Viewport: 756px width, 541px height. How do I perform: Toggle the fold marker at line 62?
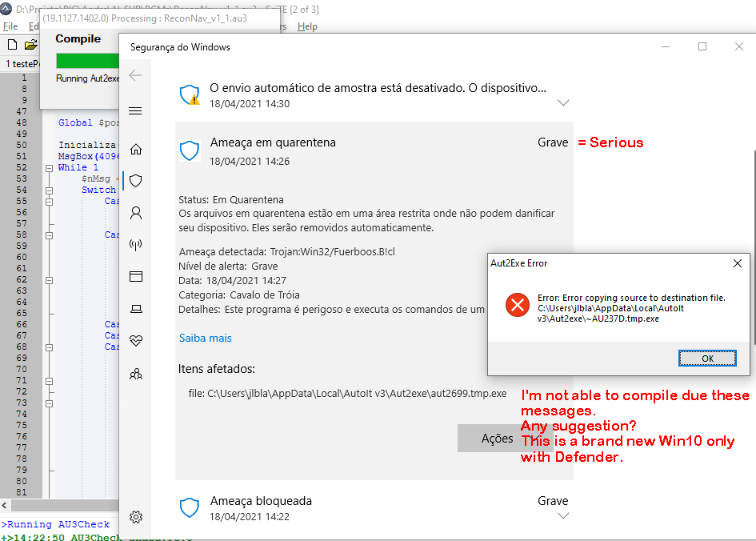tap(49, 280)
